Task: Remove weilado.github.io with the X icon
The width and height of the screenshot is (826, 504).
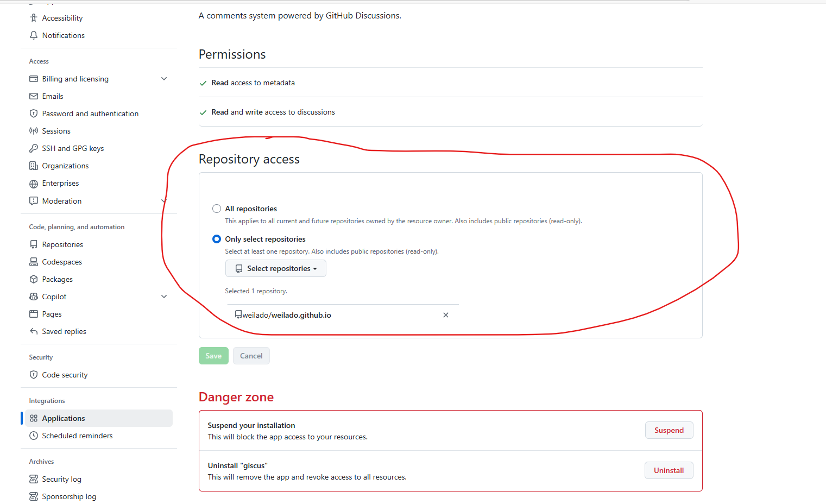Action: (446, 315)
